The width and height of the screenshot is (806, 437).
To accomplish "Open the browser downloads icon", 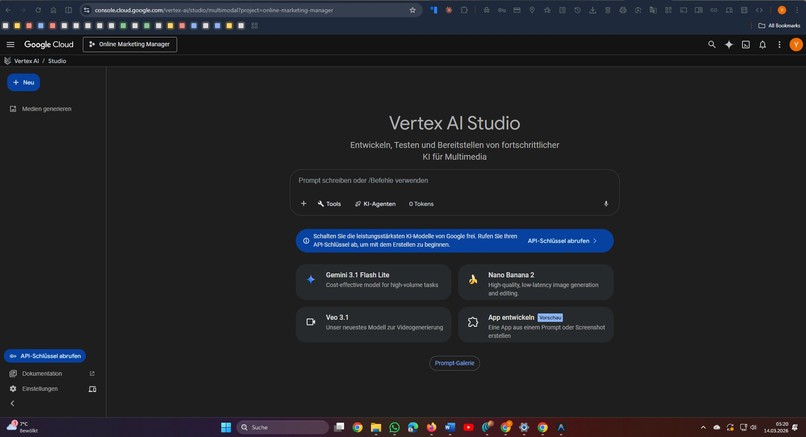I will coord(592,10).
